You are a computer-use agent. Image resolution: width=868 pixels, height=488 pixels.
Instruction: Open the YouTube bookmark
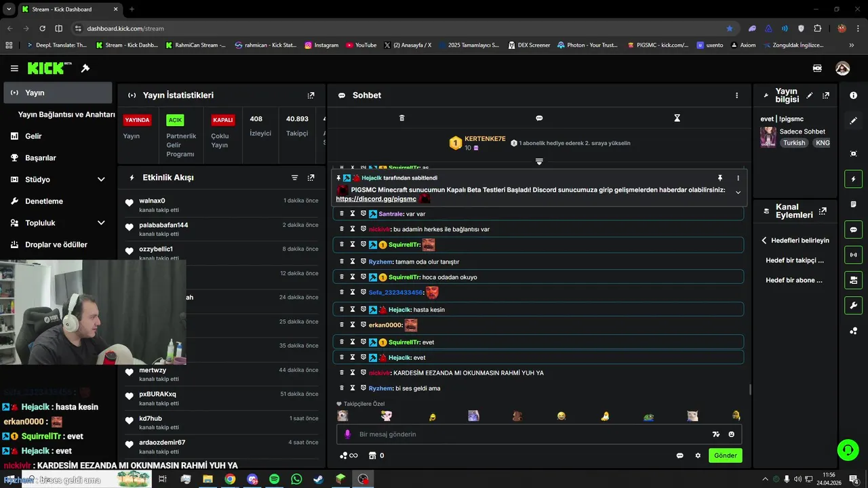[x=361, y=45]
